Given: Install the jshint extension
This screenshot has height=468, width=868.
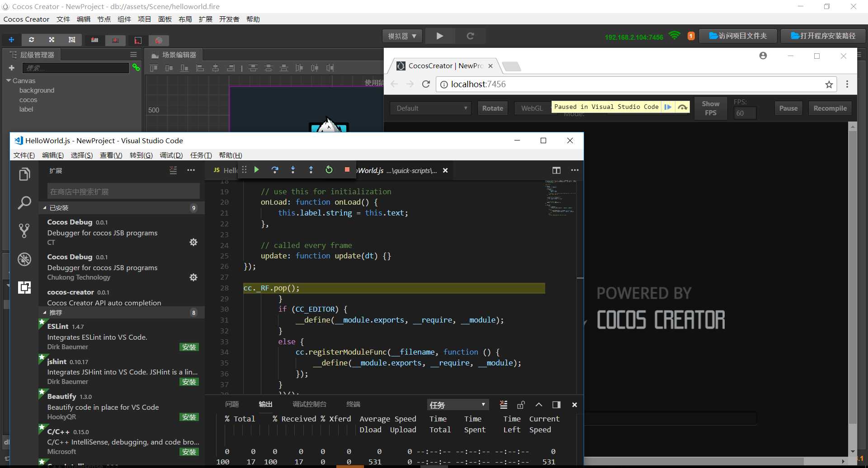Looking at the screenshot, I should click(x=189, y=382).
